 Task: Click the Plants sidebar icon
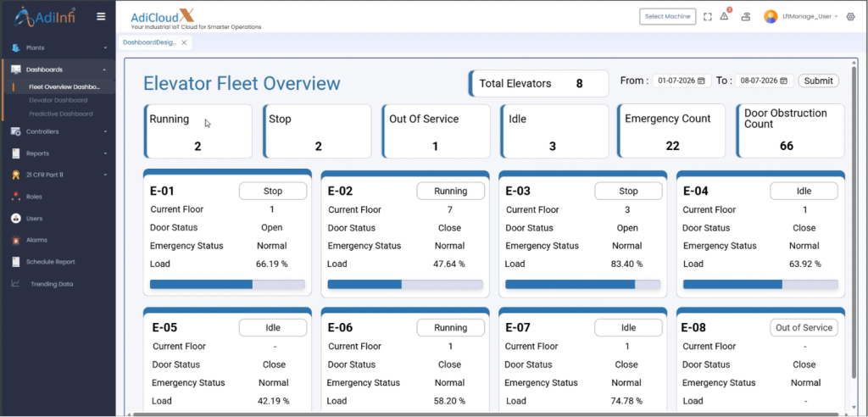[x=15, y=48]
